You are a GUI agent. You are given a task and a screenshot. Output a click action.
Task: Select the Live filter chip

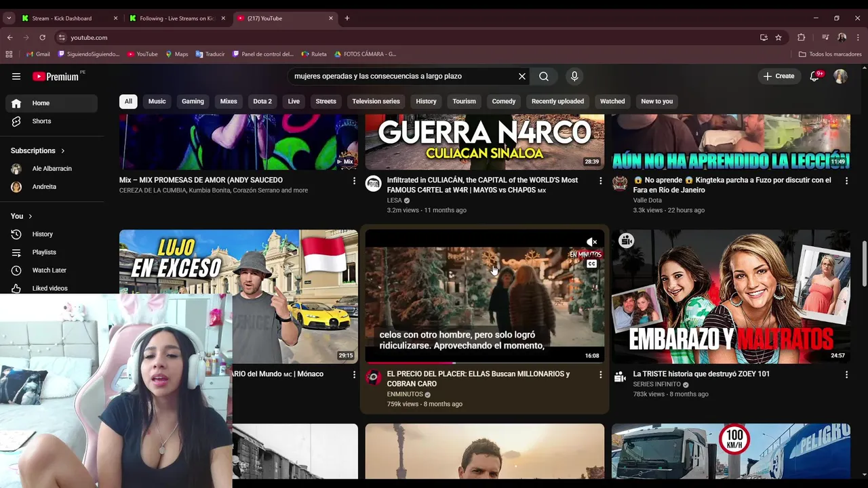294,102
